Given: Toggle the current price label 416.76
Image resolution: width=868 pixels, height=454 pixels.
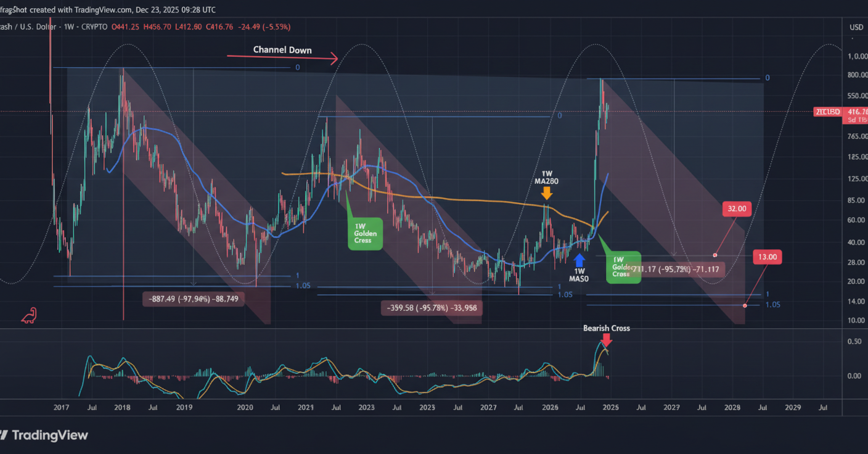Looking at the screenshot, I should 857,112.
